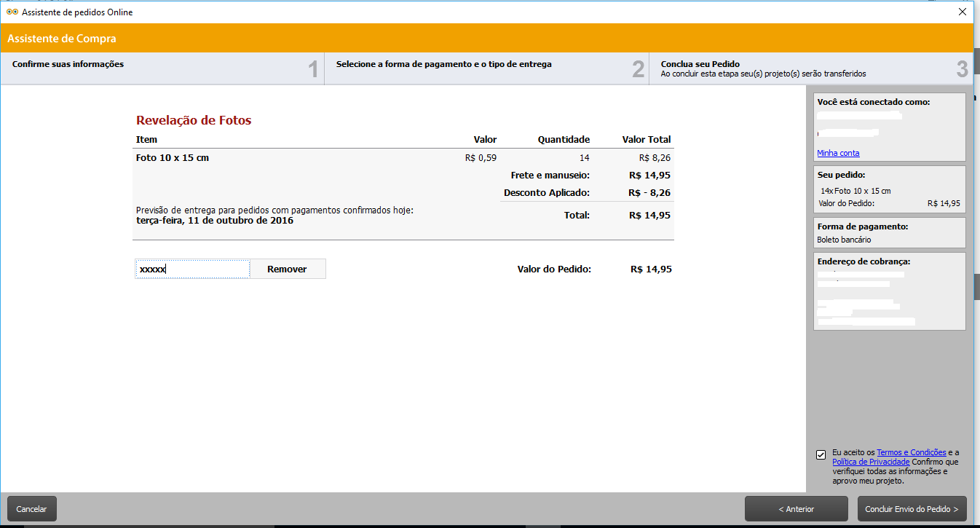The height and width of the screenshot is (528, 980).
Task: Click the coupon code input field
Action: point(192,269)
